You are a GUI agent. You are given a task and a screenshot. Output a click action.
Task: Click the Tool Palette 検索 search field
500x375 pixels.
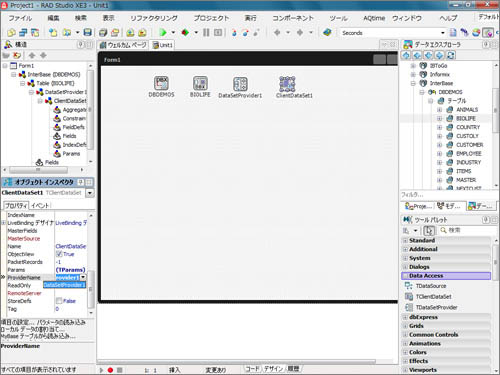pos(468,230)
